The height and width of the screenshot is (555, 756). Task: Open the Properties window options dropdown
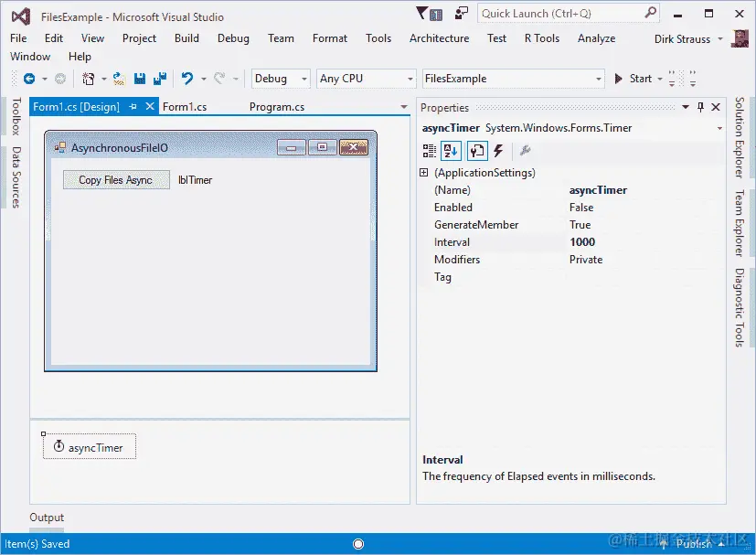click(686, 107)
